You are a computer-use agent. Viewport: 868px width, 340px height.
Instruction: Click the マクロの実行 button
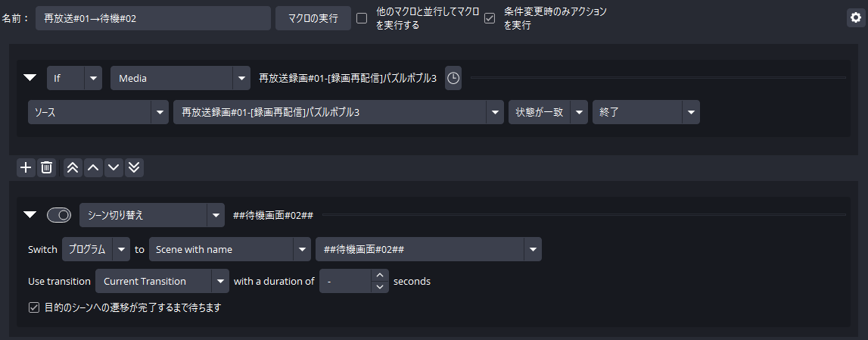pos(313,18)
